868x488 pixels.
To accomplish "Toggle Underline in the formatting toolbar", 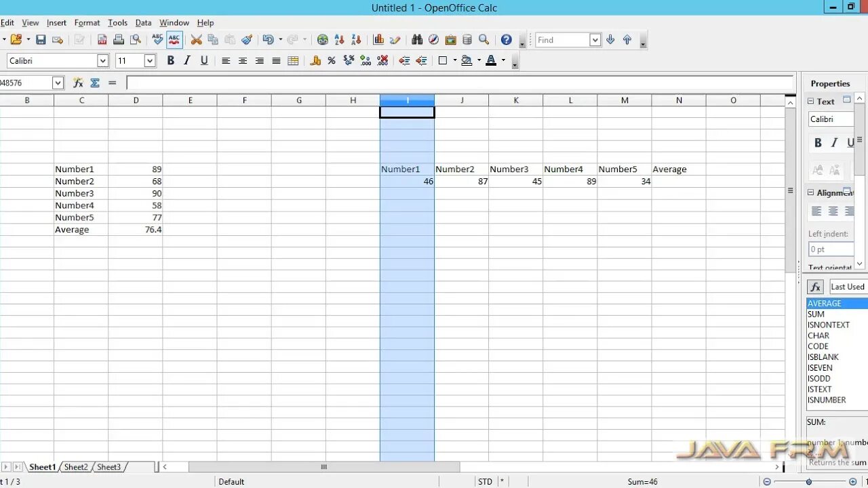I will click(x=204, y=61).
